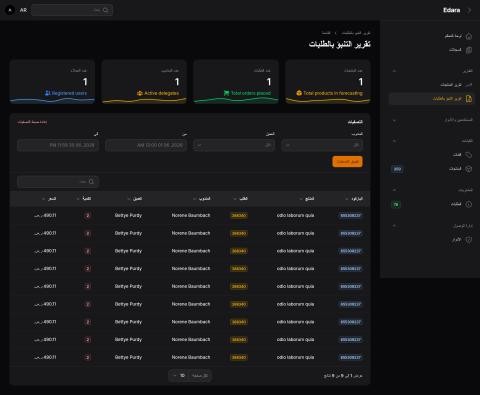Click the from-date input field
Image resolution: width=480 pixels, height=395 pixels.
tap(146, 145)
